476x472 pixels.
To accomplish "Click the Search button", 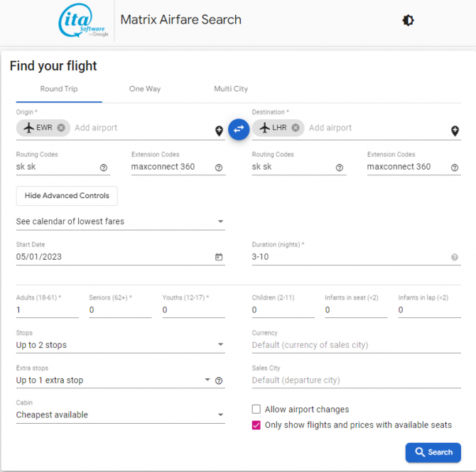I will click(x=433, y=452).
